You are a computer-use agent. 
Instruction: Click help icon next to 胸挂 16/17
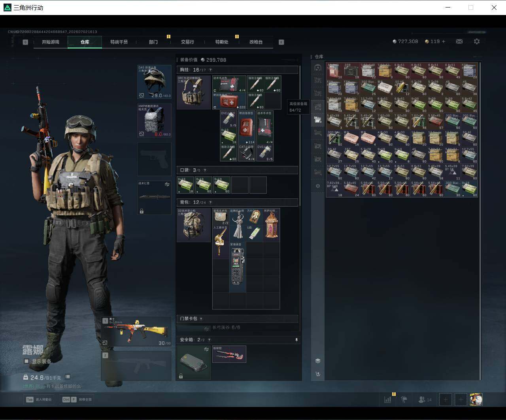[210, 70]
